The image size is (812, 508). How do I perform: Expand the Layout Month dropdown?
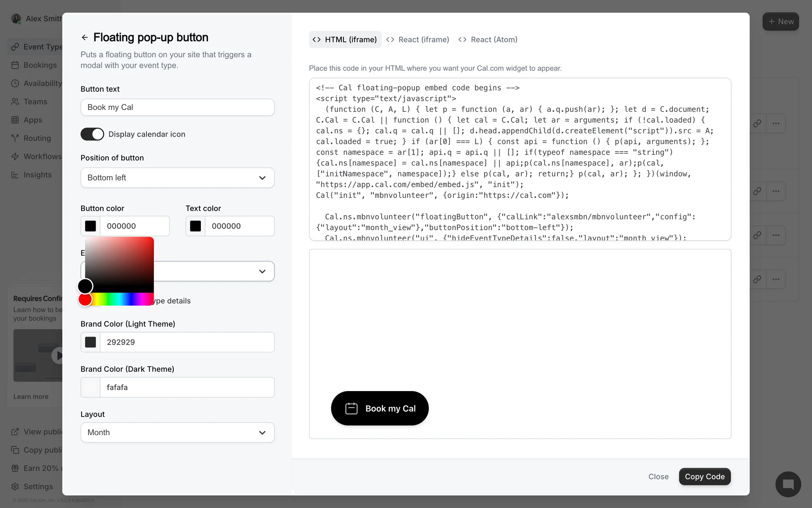tap(177, 432)
